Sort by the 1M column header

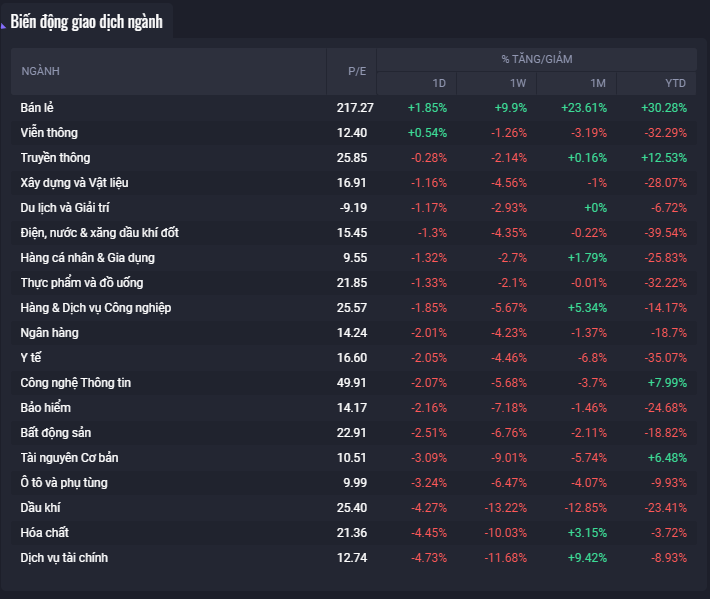[x=598, y=83]
